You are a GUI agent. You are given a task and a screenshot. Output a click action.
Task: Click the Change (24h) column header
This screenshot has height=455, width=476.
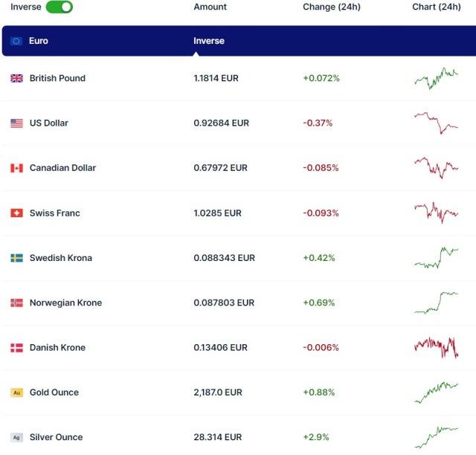pyautogui.click(x=329, y=7)
